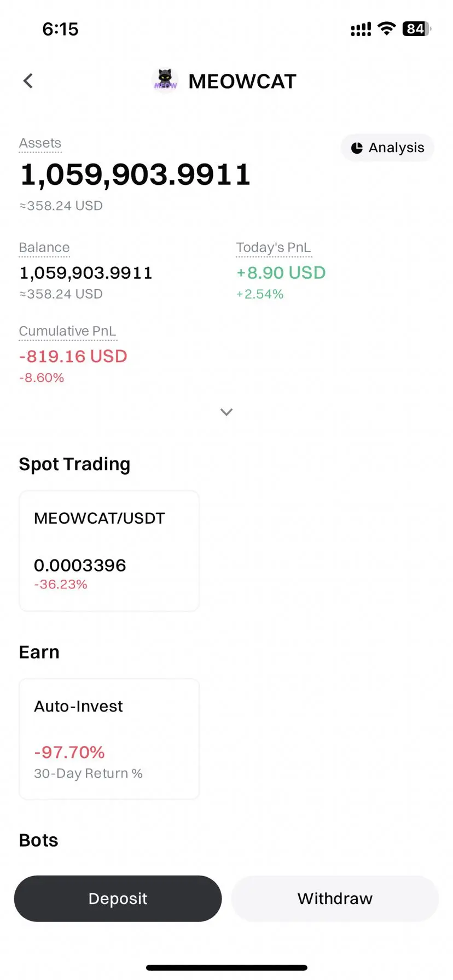
Task: Open the Auto-Invest earn card
Action: (x=109, y=739)
